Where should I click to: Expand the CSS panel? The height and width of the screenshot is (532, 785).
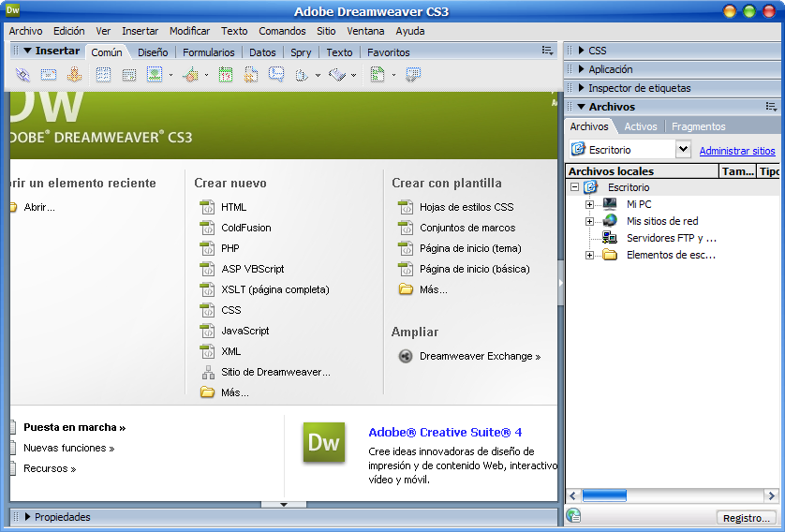(597, 51)
